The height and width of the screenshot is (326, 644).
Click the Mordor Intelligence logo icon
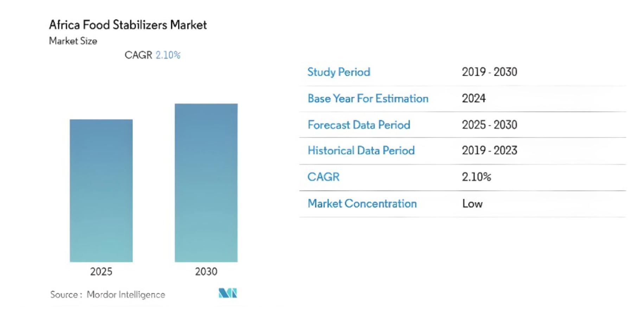point(228,293)
